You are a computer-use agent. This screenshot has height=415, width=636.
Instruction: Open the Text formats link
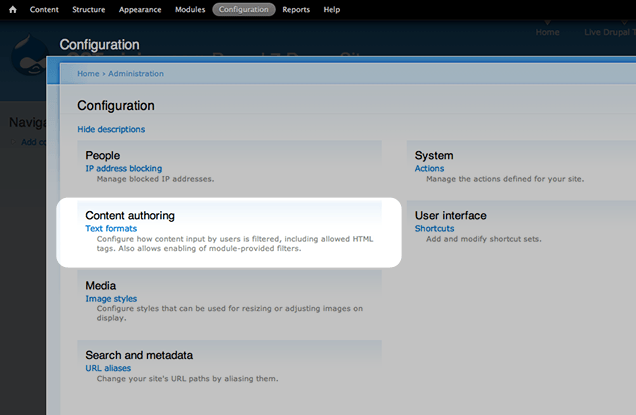(x=111, y=229)
